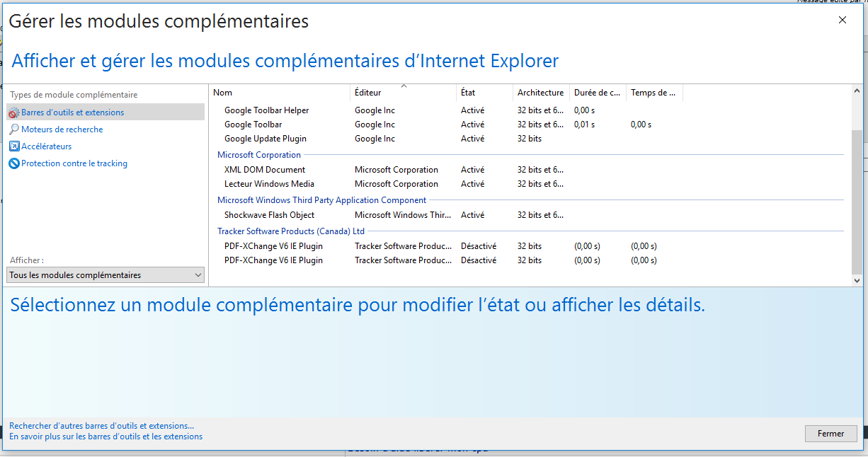Click the Durée de c... column header
Image resolution: width=868 pixels, height=457 pixels.
coord(598,93)
